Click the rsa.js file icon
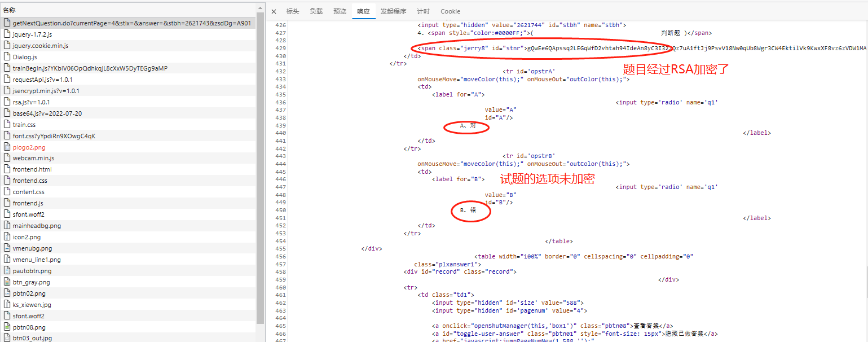 tap(7, 102)
